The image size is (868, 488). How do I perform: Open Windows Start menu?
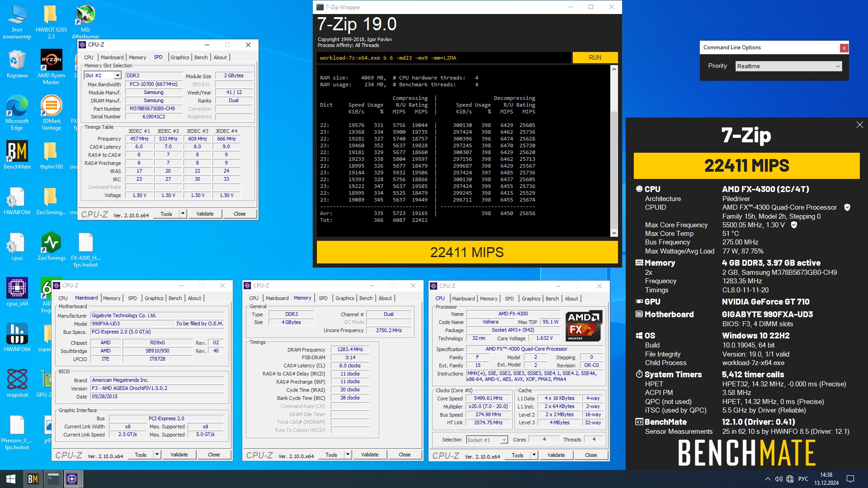(x=11, y=479)
